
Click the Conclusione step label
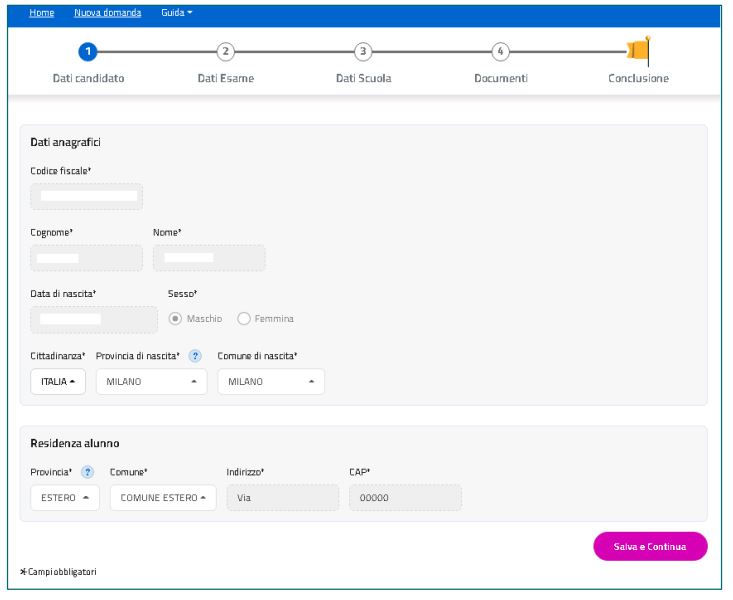[639, 79]
